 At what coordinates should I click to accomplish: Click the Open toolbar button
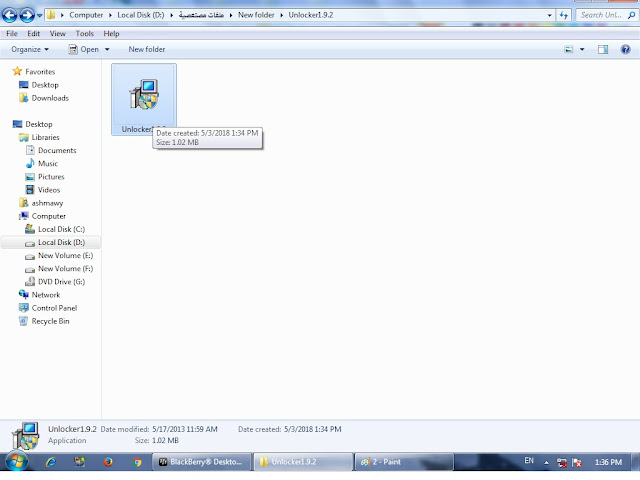pos(84,49)
